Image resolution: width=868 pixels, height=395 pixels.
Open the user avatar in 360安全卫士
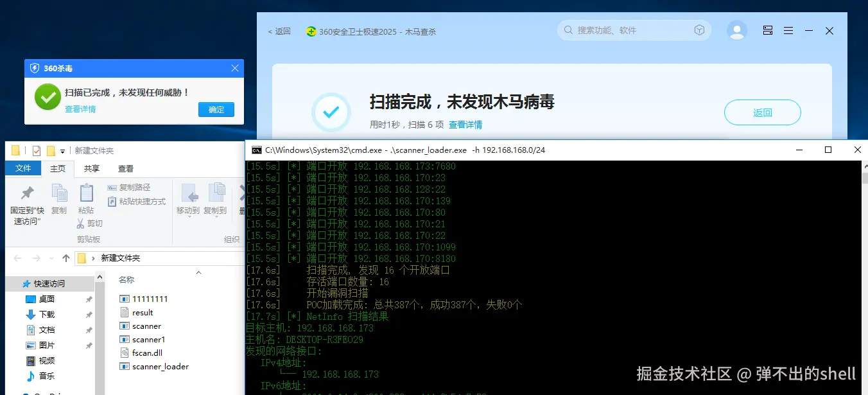pos(737,30)
